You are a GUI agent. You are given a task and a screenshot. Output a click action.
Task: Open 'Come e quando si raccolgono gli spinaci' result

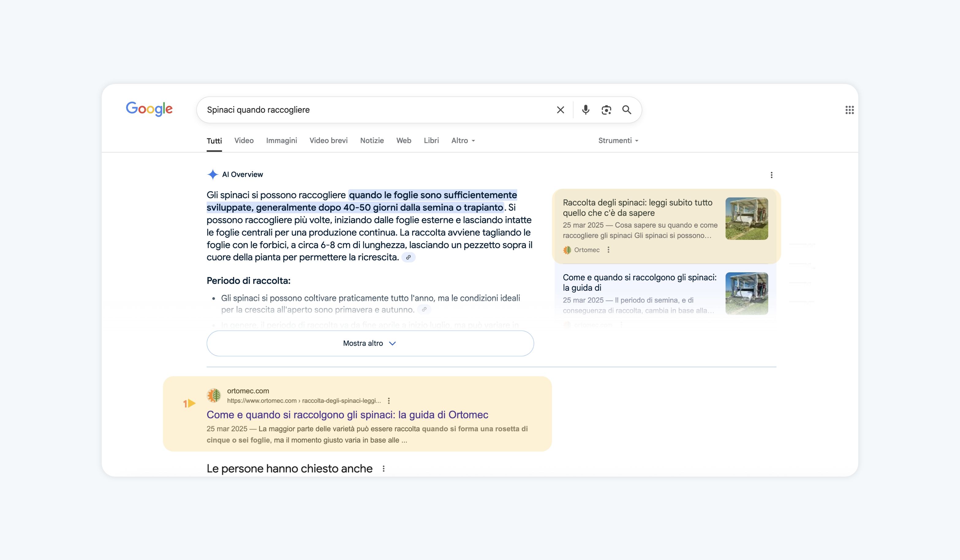point(347,414)
